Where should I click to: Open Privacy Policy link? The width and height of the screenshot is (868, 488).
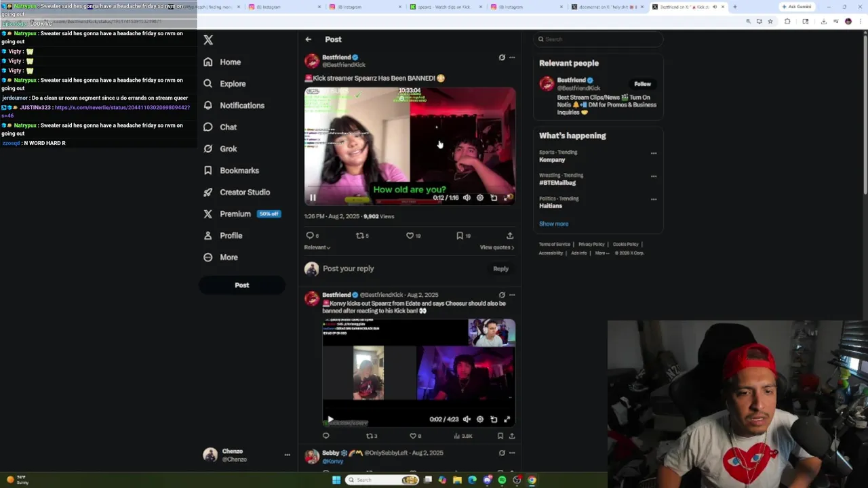click(x=591, y=244)
